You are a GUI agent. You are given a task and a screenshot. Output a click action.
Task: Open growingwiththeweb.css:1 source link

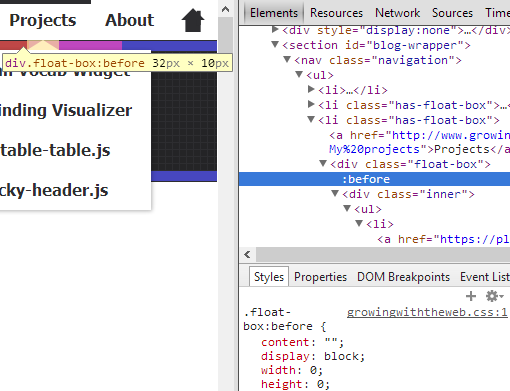pyautogui.click(x=427, y=313)
